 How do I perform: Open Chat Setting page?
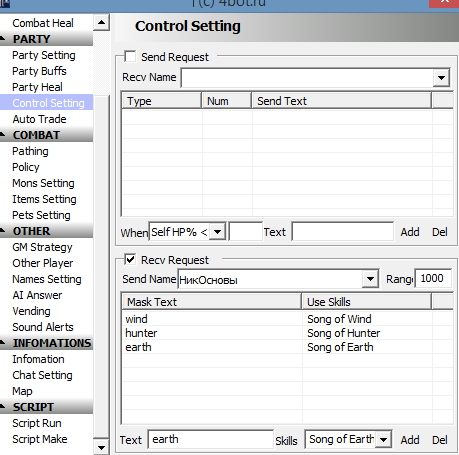(42, 375)
